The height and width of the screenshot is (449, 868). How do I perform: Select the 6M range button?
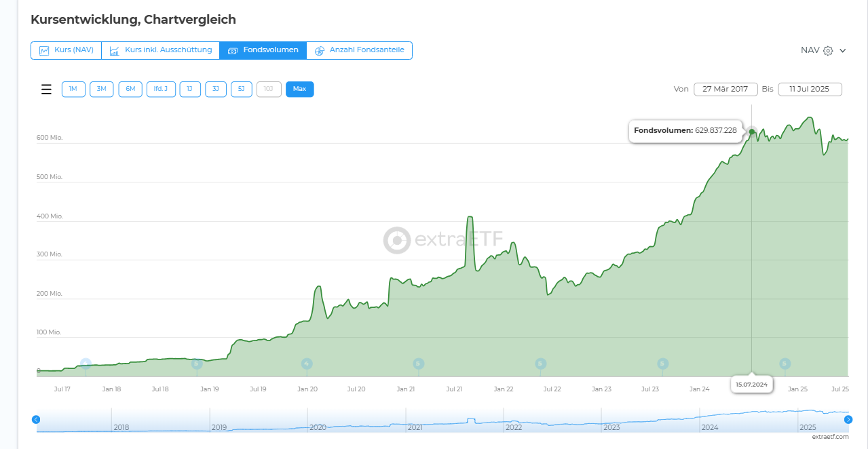tap(130, 90)
